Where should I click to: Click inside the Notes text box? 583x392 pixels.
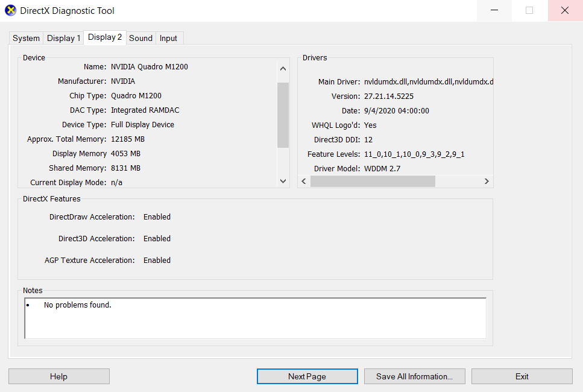pyautogui.click(x=256, y=318)
